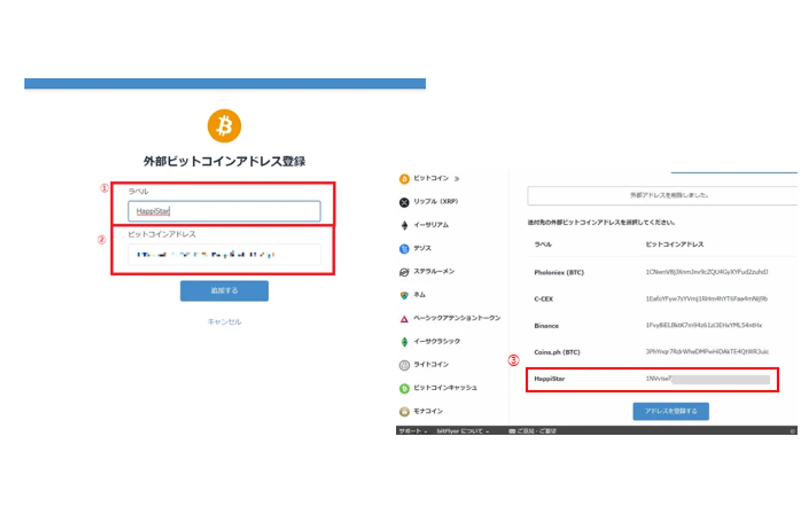Image resolution: width=803 pixels, height=532 pixels.
Task: Select the Litecoin icon in sidebar
Action: (x=404, y=365)
